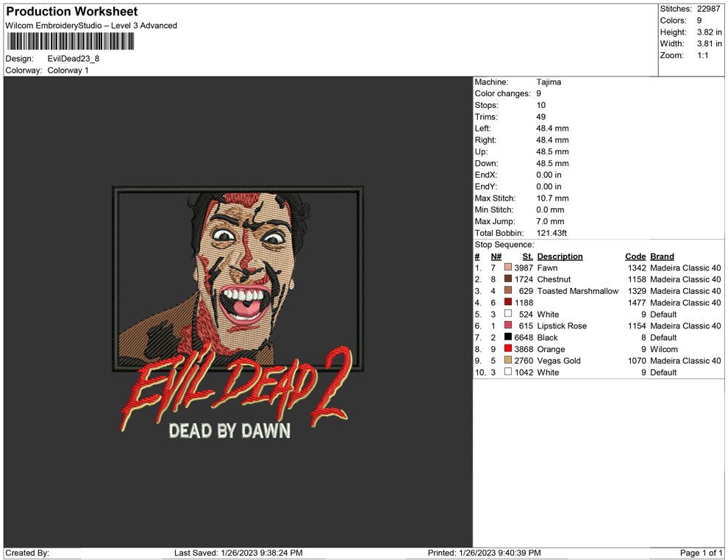Click the Stop Sequence section label
This screenshot has height=560, width=728.
[x=504, y=244]
